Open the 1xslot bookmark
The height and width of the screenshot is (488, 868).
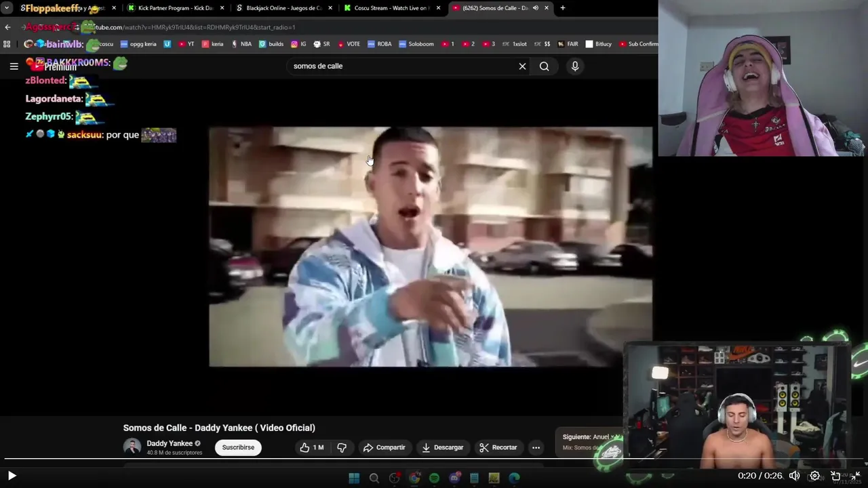(x=515, y=44)
